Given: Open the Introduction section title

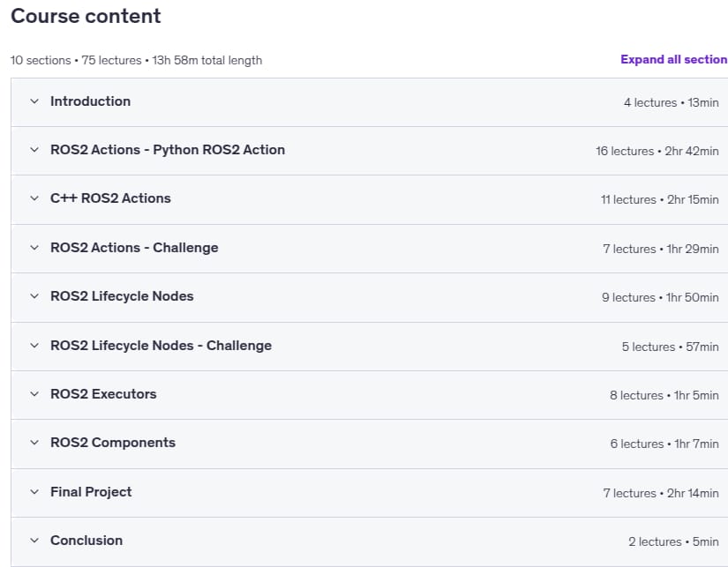Looking at the screenshot, I should coord(91,101).
